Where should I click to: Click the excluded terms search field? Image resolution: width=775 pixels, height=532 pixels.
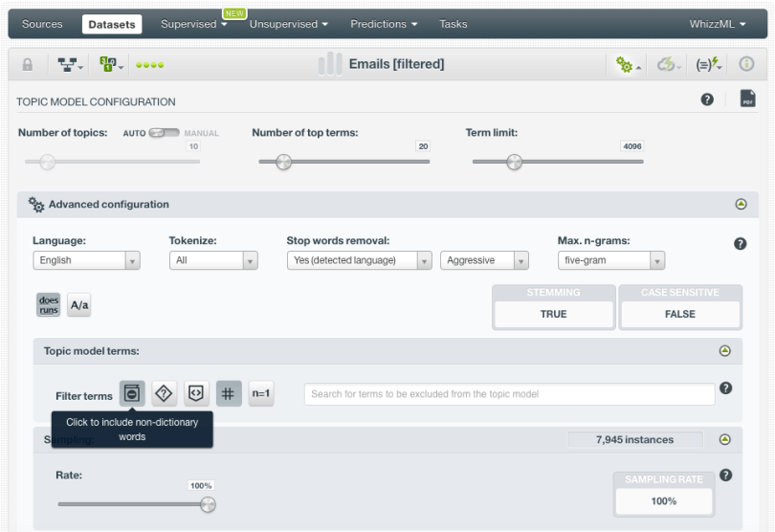coord(509,393)
